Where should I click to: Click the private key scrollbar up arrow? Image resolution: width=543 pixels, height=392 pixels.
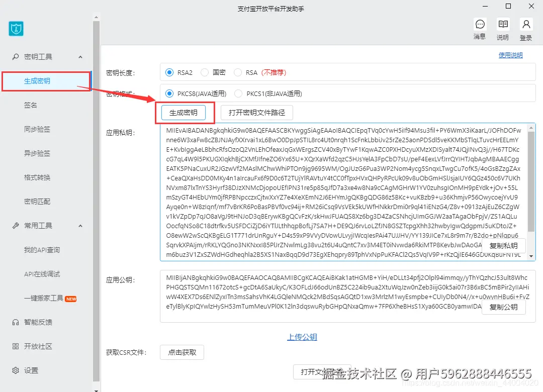[x=531, y=128]
